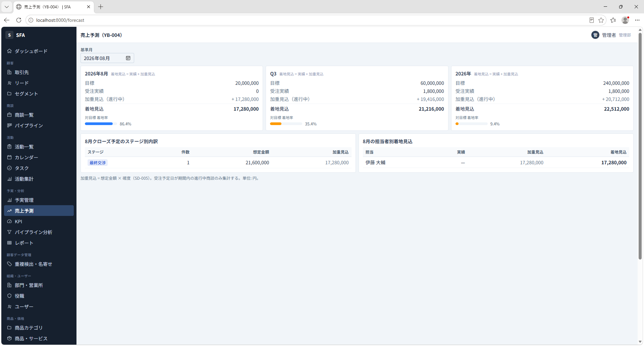Open パイプライン分析 in the sidebar
Viewport: 644px width, 346px height.
[x=39, y=232]
